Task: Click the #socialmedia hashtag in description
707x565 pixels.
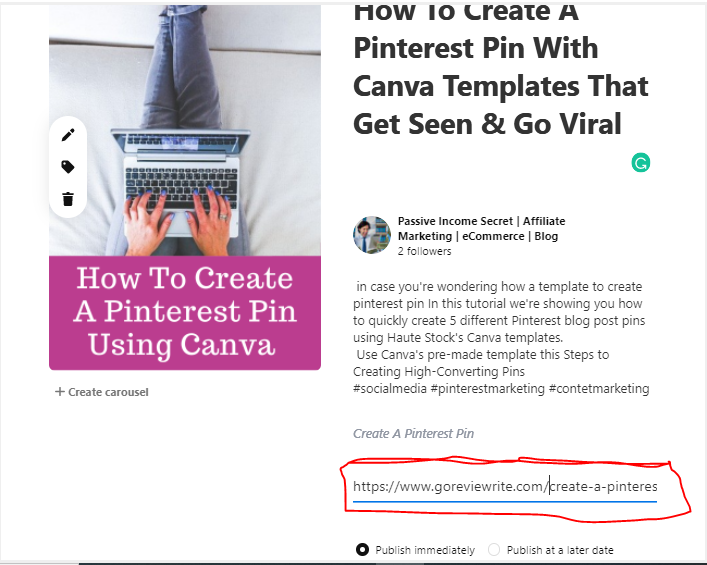Action: point(390,389)
